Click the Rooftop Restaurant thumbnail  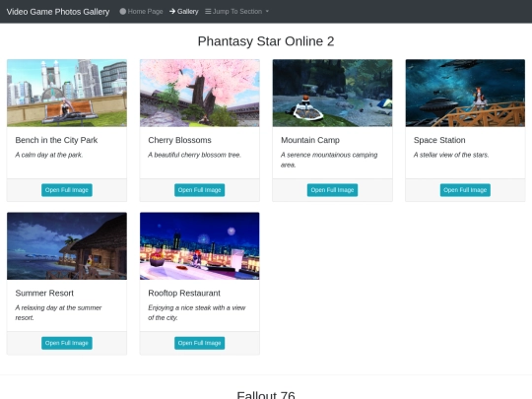coord(199,246)
